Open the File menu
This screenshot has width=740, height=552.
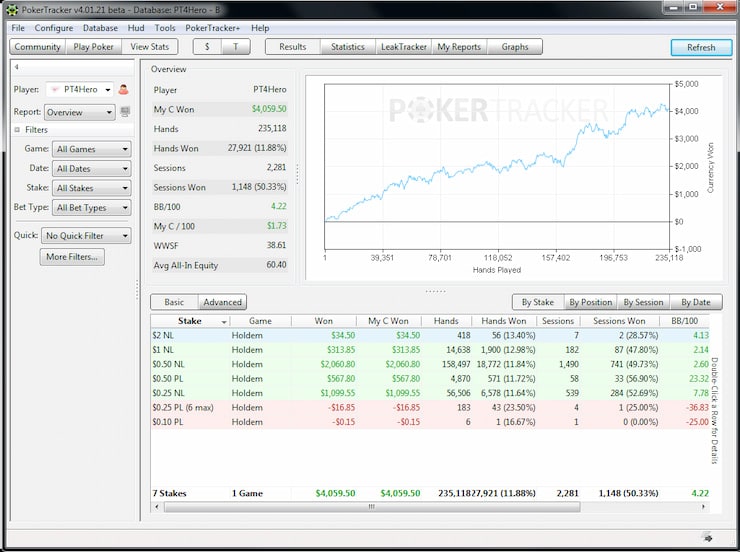point(18,28)
